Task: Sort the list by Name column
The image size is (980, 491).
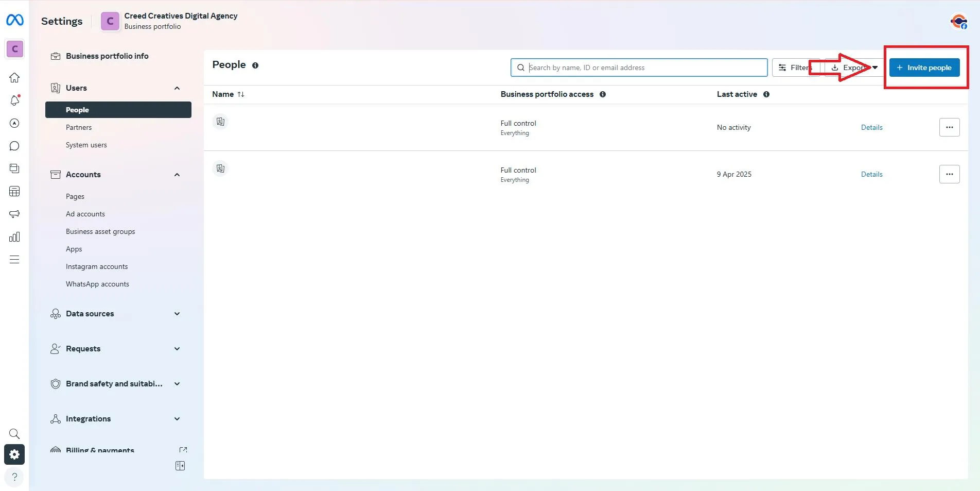Action: (228, 94)
